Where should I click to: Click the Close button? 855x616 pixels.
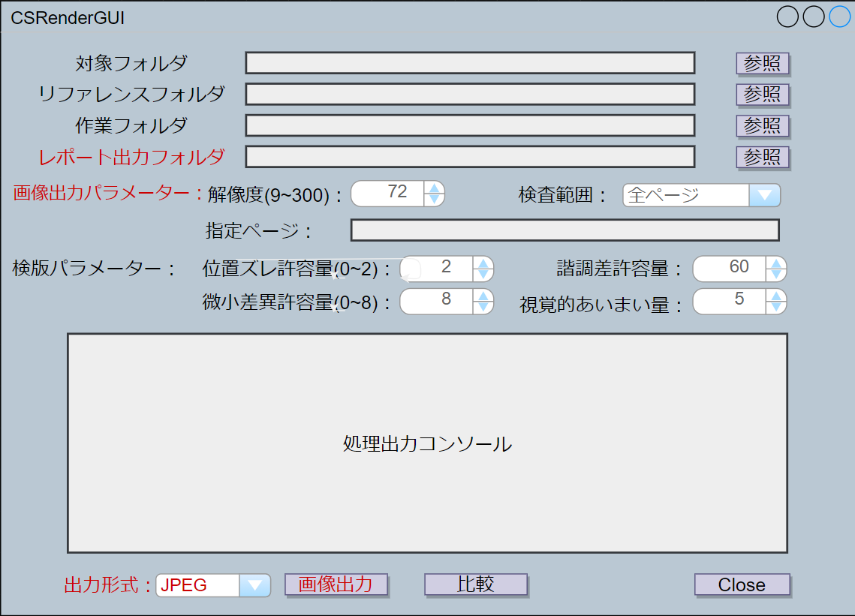pos(742,584)
